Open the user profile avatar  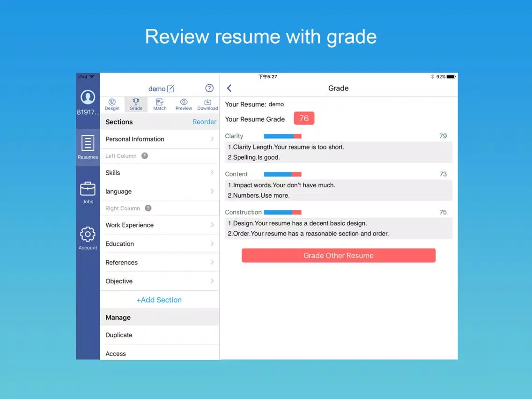click(x=88, y=97)
